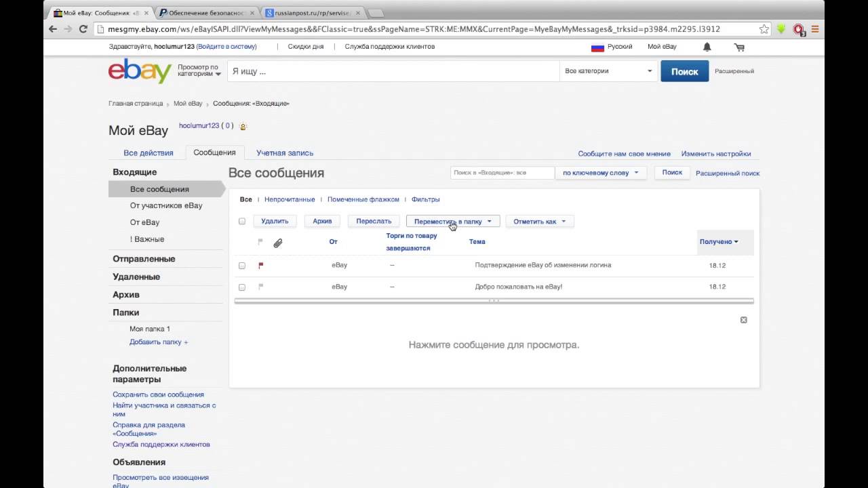Close the message preview pane with X
Viewport: 868px width, 488px height.
point(744,320)
